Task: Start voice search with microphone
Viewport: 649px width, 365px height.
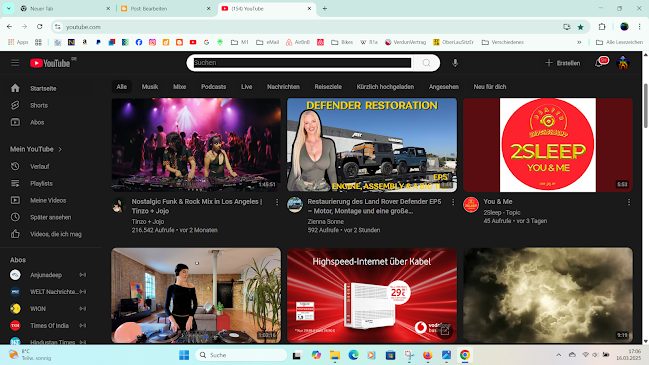Action: click(x=455, y=63)
